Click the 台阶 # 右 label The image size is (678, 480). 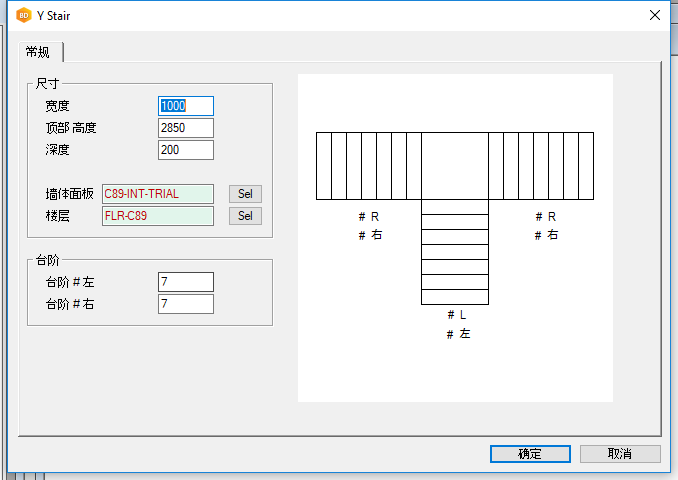click(70, 304)
